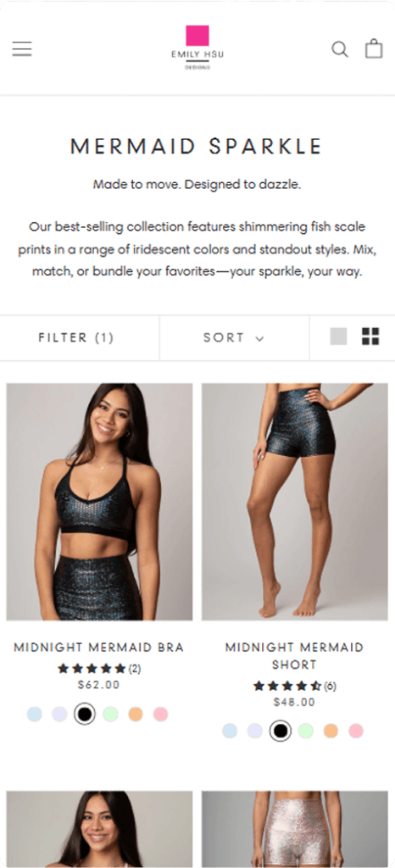This screenshot has width=395, height=868.
Task: Open the Midnight Mermaid Bra product photo
Action: [99, 502]
